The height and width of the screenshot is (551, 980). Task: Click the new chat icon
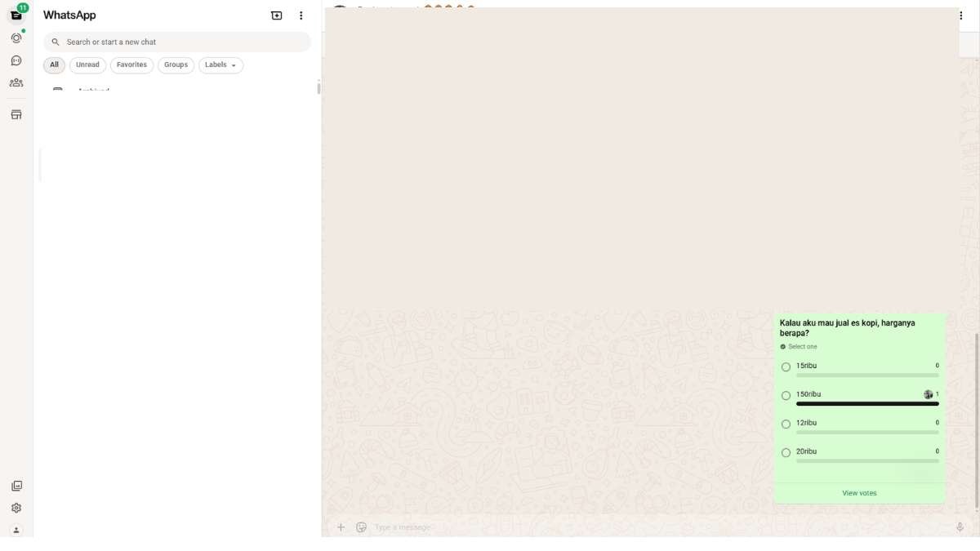point(277,16)
